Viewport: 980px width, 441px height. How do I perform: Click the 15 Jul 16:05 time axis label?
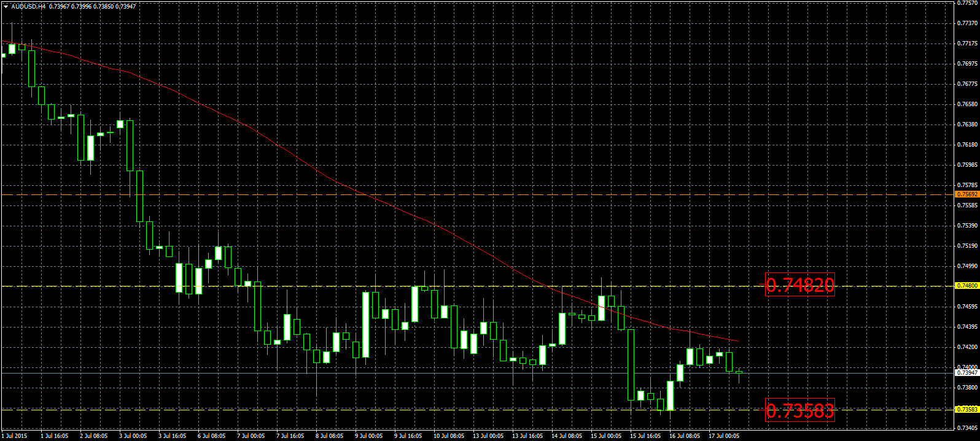645,436
